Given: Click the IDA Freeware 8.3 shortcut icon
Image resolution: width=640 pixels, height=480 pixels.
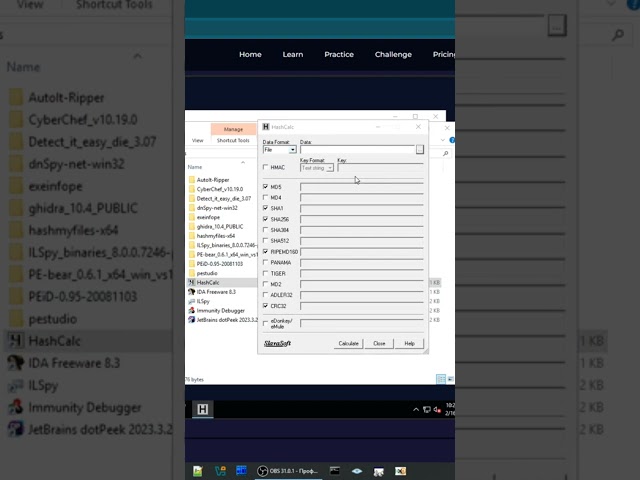Looking at the screenshot, I should (191, 292).
